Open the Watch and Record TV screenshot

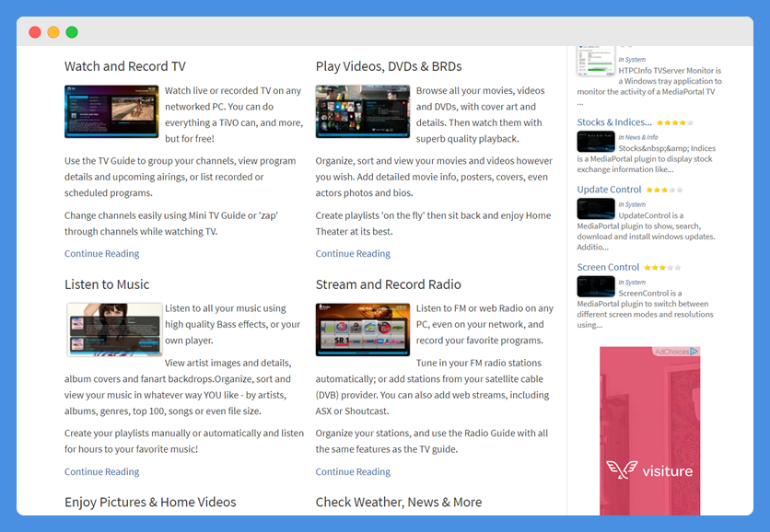[x=111, y=111]
